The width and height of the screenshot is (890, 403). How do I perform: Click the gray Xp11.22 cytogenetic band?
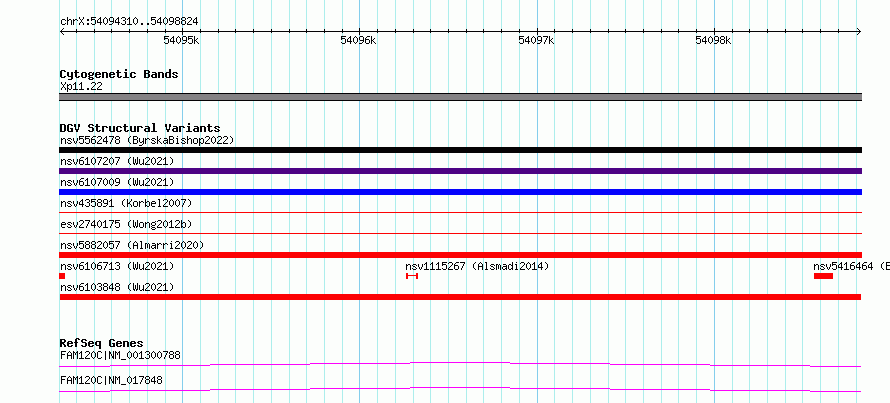click(460, 97)
